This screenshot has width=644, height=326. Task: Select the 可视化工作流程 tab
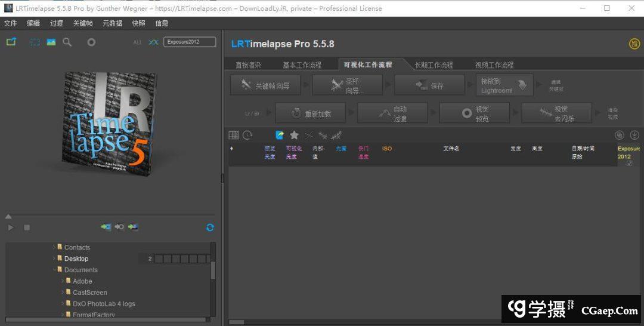click(x=368, y=64)
